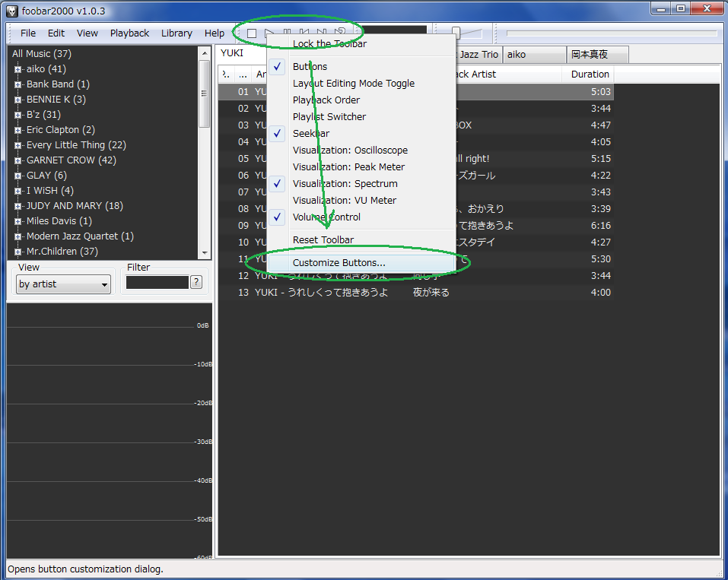
Task: Click the Pause button in the toolbar
Action: [287, 33]
